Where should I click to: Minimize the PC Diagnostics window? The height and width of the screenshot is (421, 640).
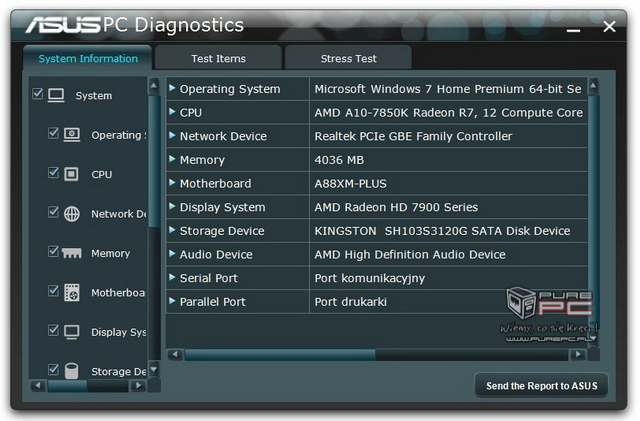[x=573, y=30]
